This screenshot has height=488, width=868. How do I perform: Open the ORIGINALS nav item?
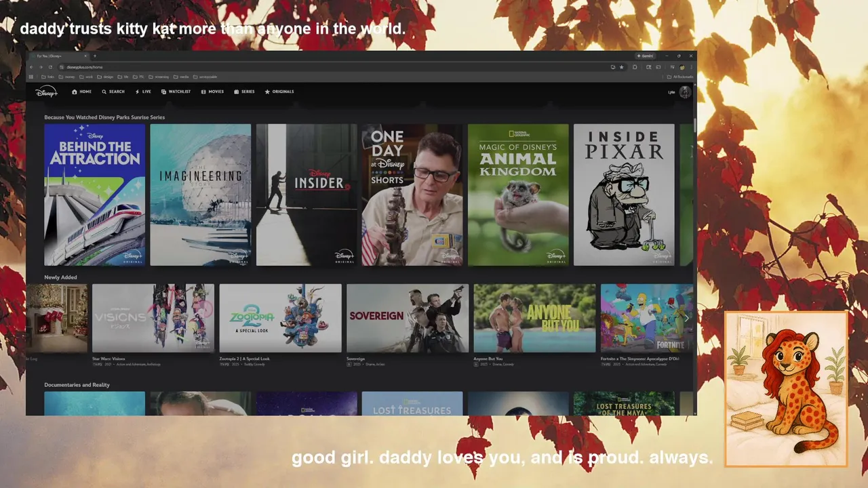pyautogui.click(x=279, y=91)
